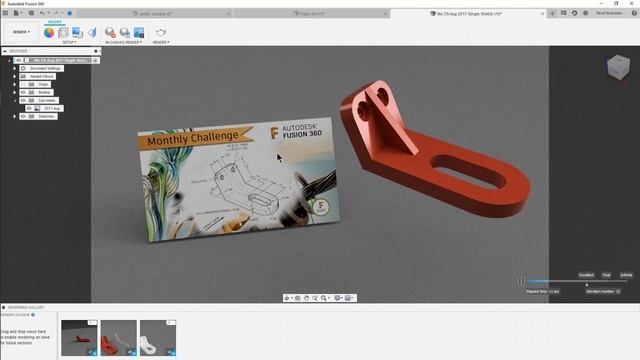Select the 2017 Aug canvas item
The height and width of the screenshot is (360, 640).
tap(52, 109)
